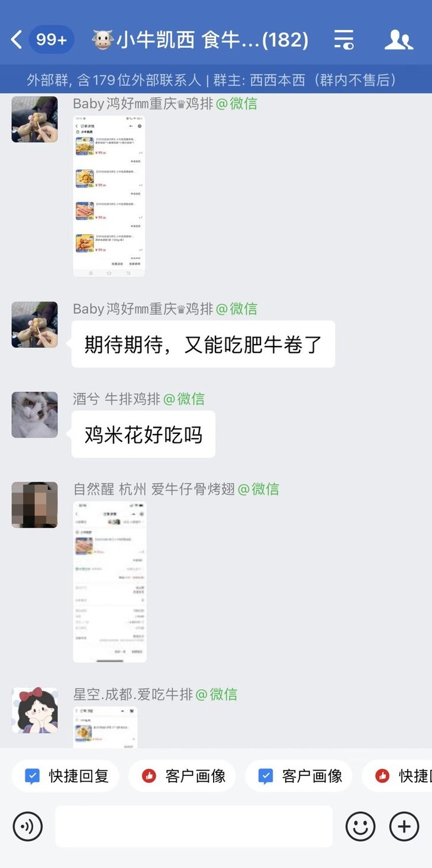
Task: Select the blue-check 客户画像 shortcut
Action: pyautogui.click(x=299, y=776)
